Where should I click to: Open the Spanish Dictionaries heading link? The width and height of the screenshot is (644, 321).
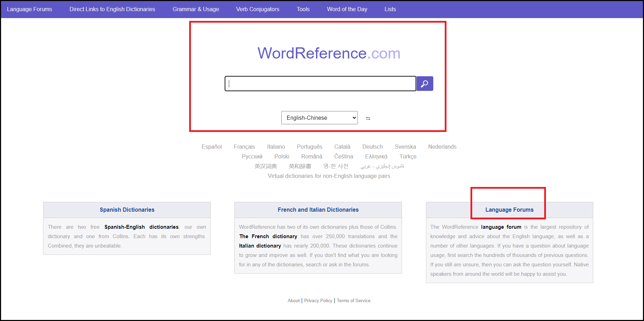[x=127, y=210]
